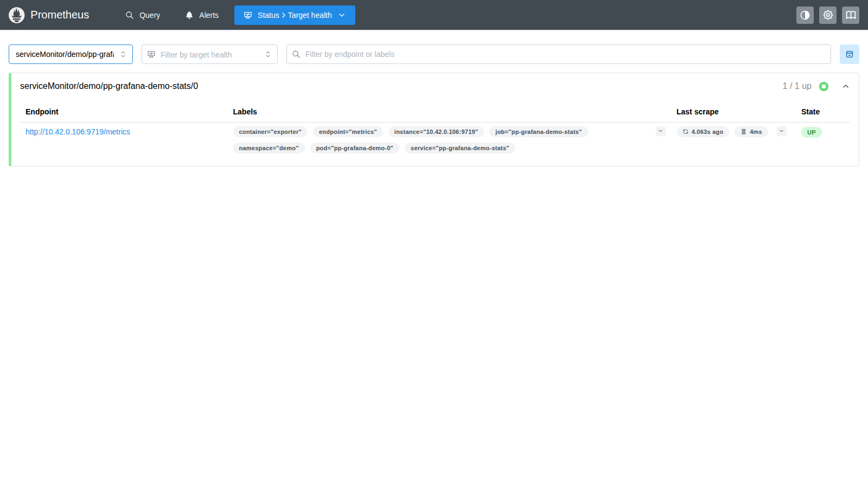Click the UP state badge

[812, 132]
